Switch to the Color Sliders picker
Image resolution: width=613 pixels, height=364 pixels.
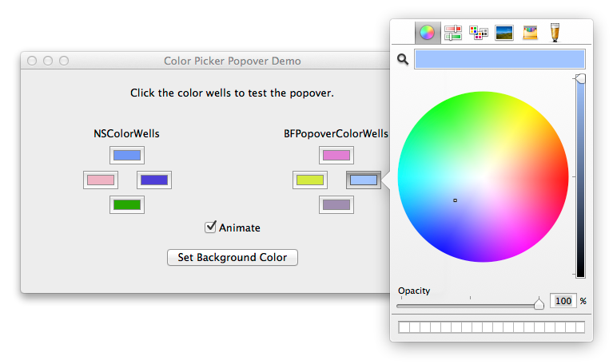click(453, 33)
